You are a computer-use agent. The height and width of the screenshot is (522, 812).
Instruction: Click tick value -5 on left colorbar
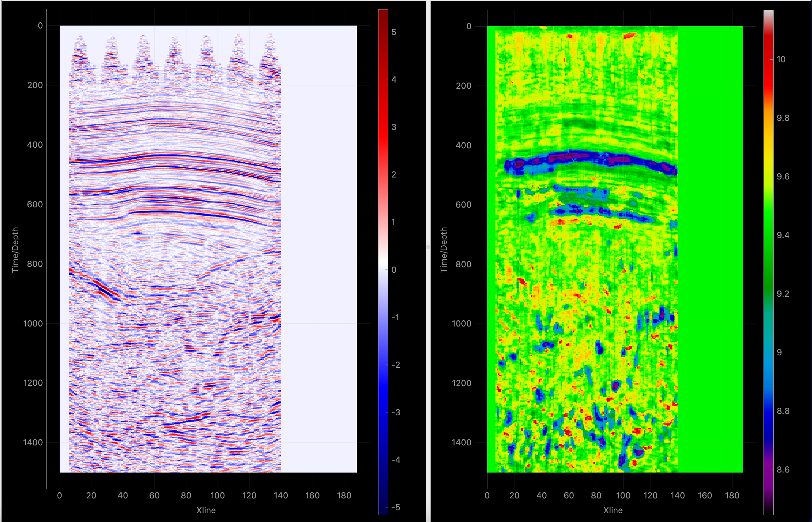coord(396,507)
